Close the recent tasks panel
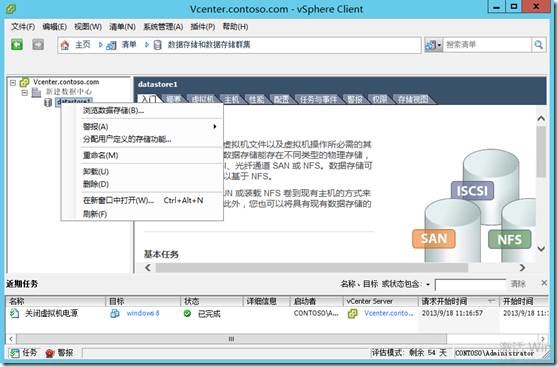Image resolution: width=558 pixels, height=367 pixels. pos(544,283)
